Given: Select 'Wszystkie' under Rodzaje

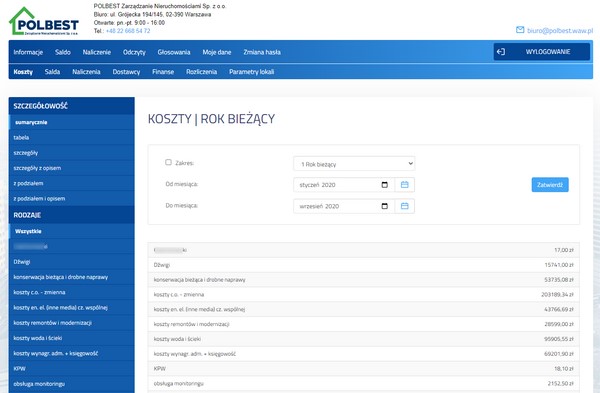Looking at the screenshot, I should click(72, 231).
